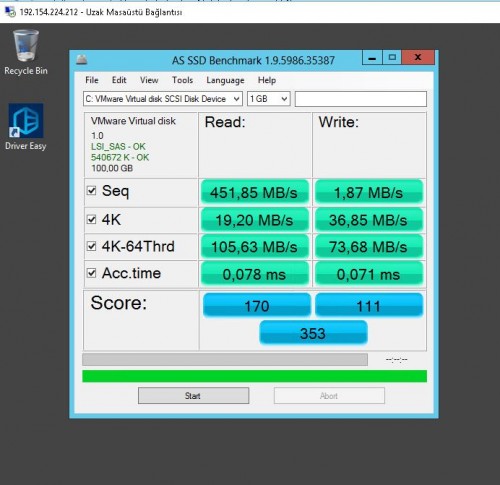
Task: Expand the 1 GB test size dropdown
Action: click(269, 99)
